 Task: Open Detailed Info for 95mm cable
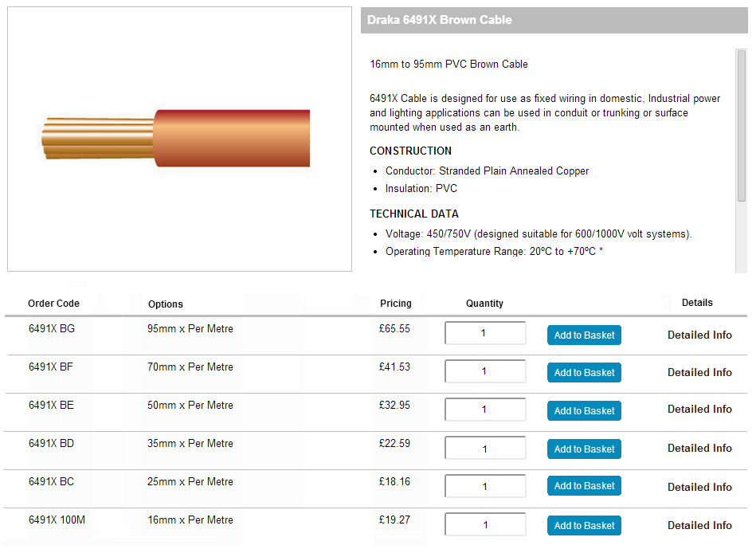coord(699,335)
